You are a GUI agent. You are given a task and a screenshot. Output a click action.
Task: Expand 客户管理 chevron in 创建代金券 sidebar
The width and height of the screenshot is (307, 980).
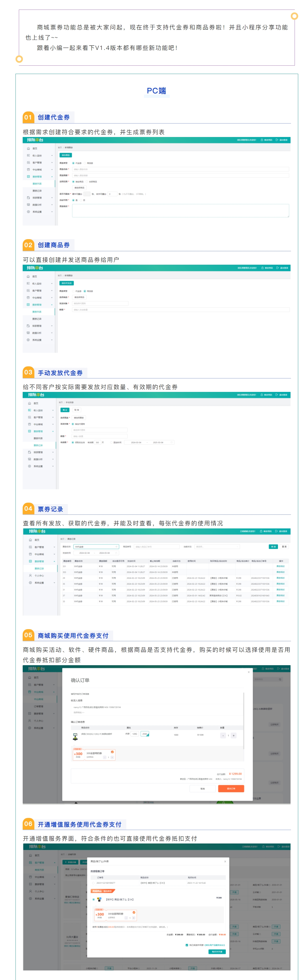point(52,163)
